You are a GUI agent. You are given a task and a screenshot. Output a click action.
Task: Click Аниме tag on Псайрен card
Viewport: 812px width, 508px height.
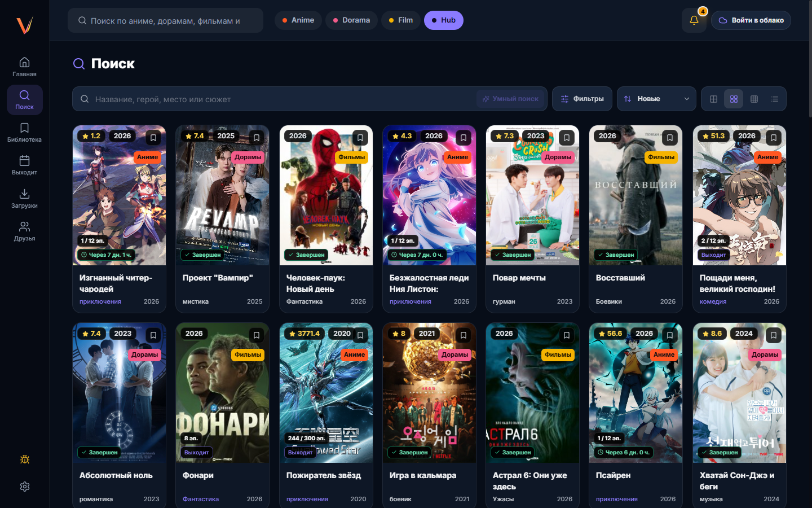point(664,354)
